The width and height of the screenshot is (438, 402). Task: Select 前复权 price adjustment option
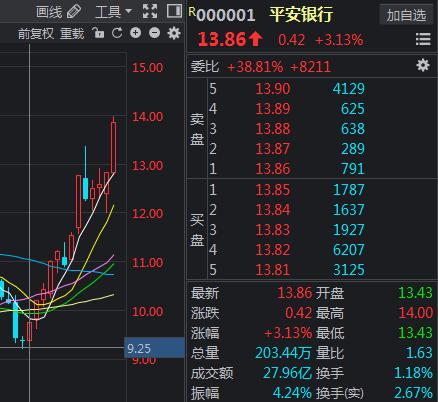coord(36,33)
